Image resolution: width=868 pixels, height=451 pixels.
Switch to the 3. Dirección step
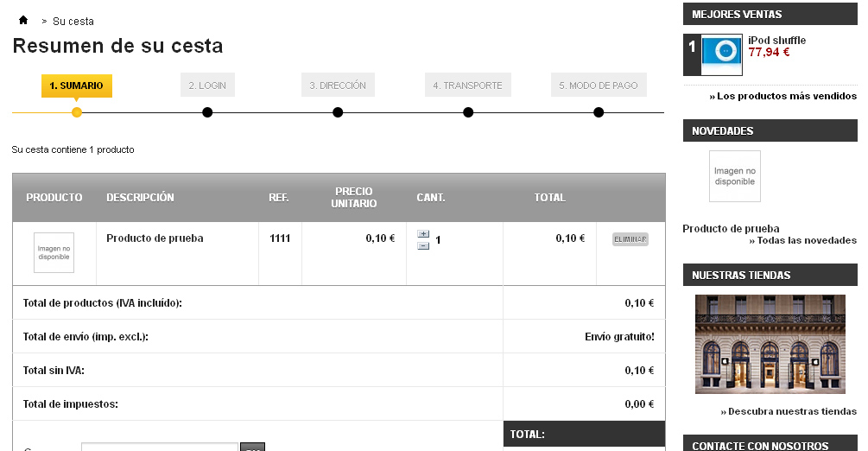338,86
